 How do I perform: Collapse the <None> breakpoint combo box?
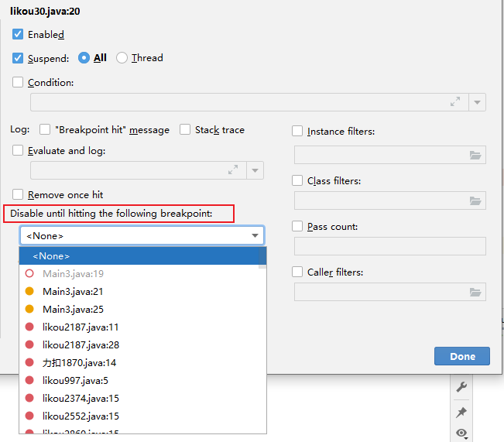255,235
